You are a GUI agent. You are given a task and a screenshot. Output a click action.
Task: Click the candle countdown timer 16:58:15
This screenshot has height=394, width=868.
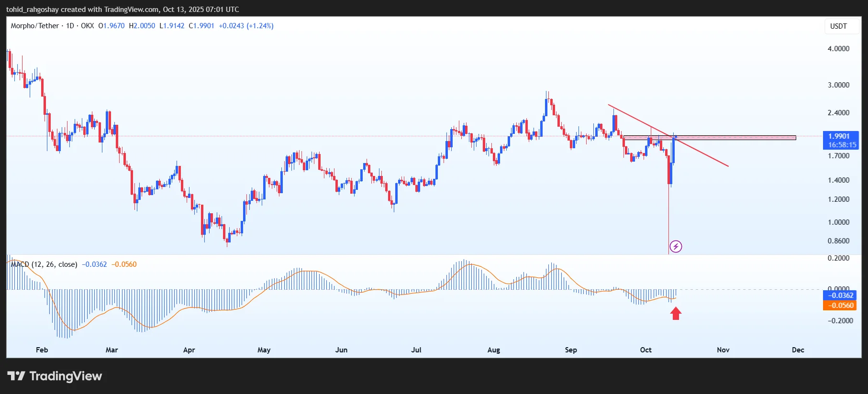point(842,145)
